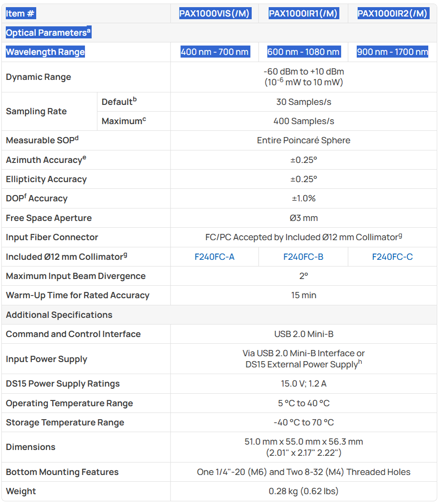Click the Dynamic Range row label

(x=38, y=77)
